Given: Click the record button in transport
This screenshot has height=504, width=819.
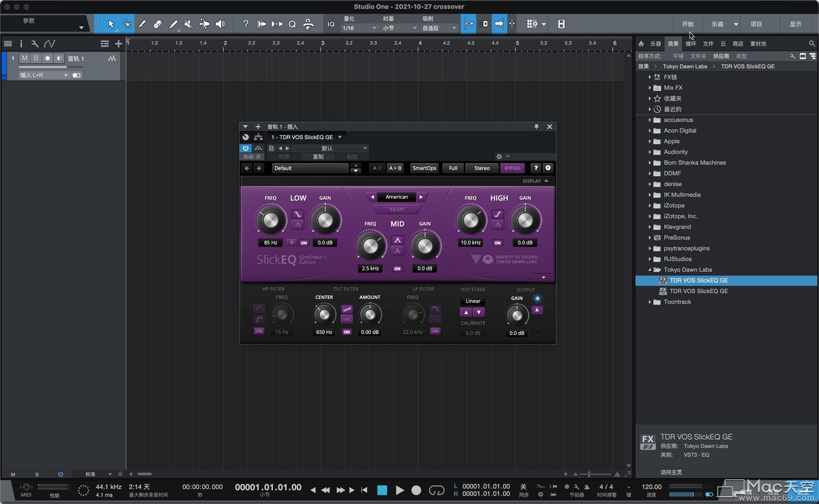Looking at the screenshot, I should [x=416, y=490].
